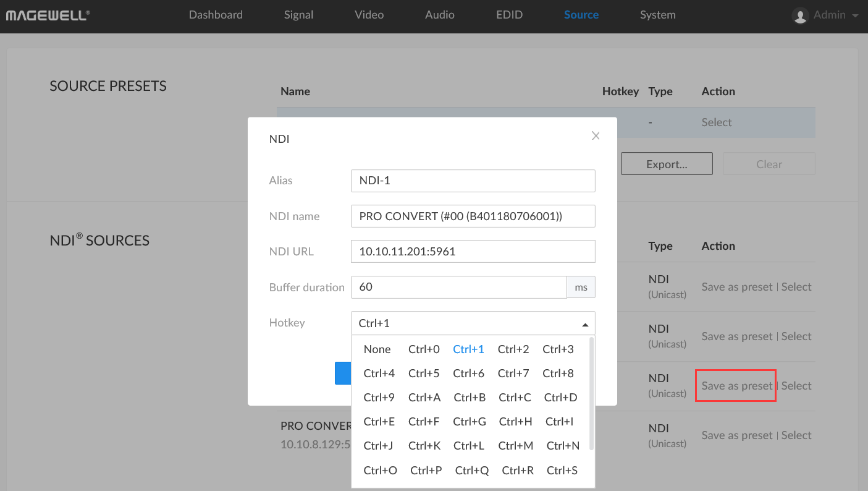
Task: Pick the Ctrl+4 hotkey option
Action: pyautogui.click(x=379, y=374)
